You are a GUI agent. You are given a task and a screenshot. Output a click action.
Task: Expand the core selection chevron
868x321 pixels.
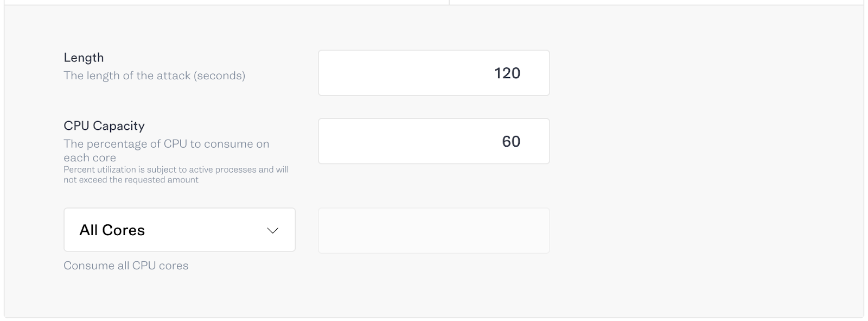point(273,230)
